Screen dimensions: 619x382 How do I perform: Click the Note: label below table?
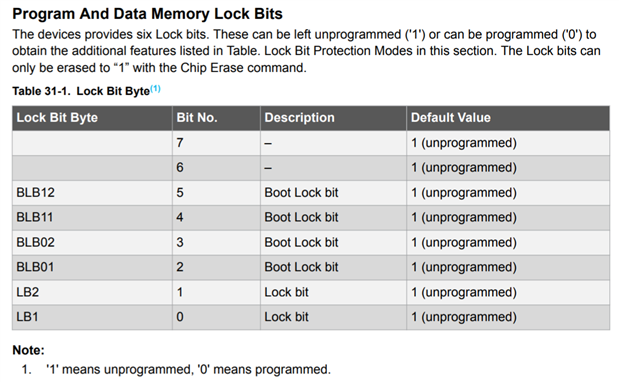pyautogui.click(x=28, y=350)
